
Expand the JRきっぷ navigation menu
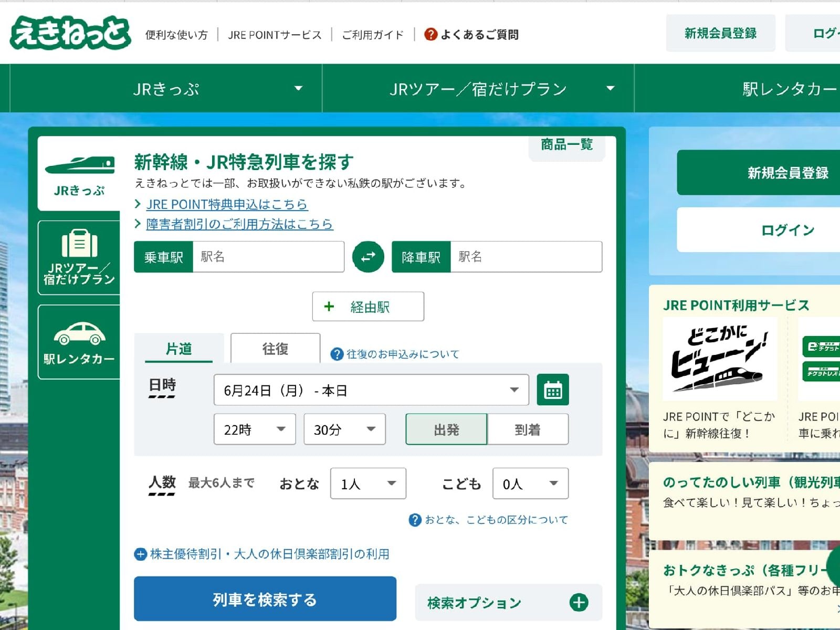coord(166,88)
